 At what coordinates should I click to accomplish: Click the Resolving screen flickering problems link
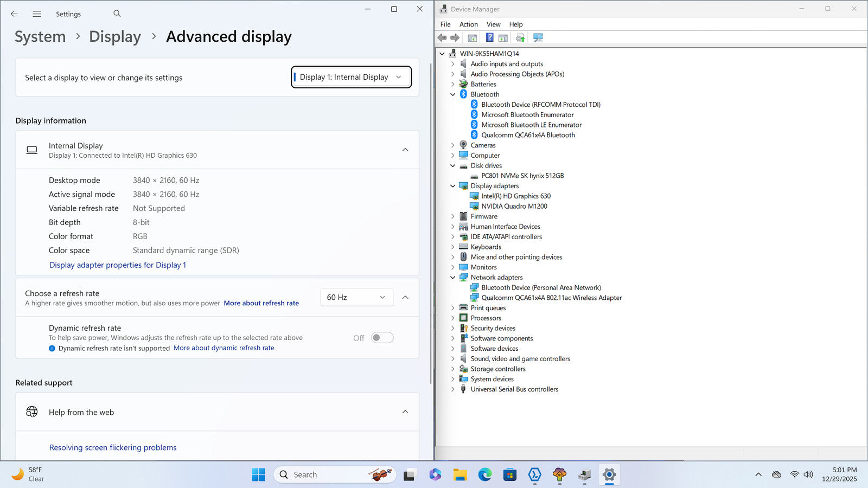[113, 447]
